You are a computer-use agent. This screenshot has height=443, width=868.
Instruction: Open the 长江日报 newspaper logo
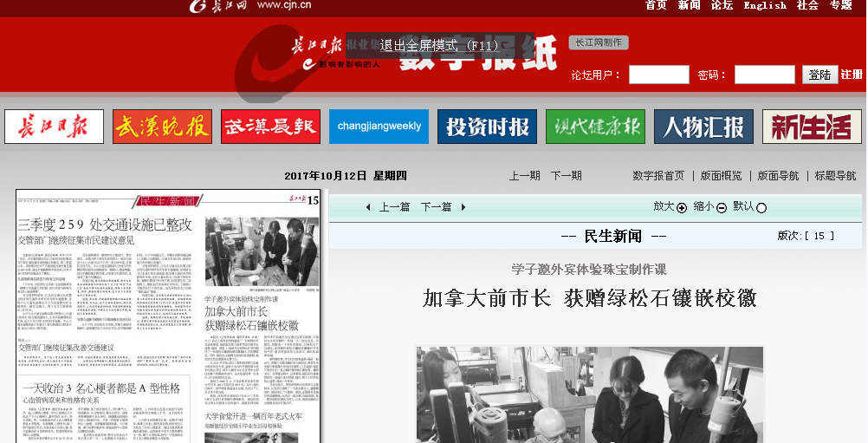click(x=54, y=127)
